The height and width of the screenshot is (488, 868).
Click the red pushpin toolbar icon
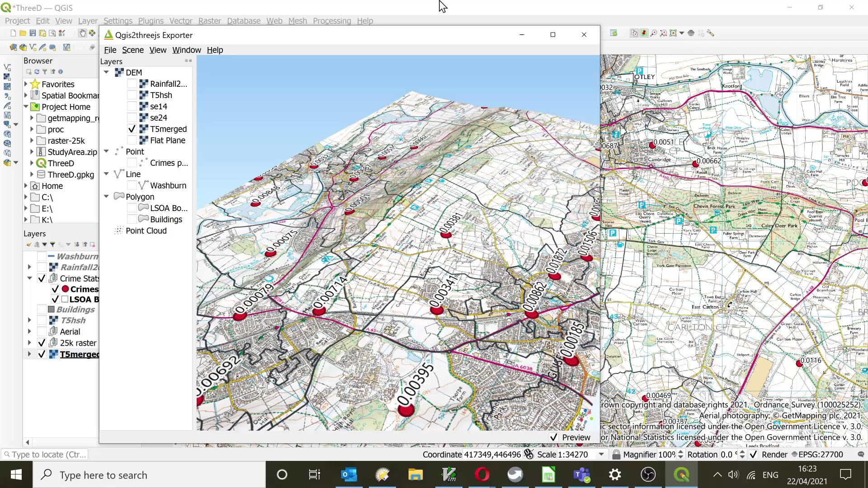(x=644, y=33)
